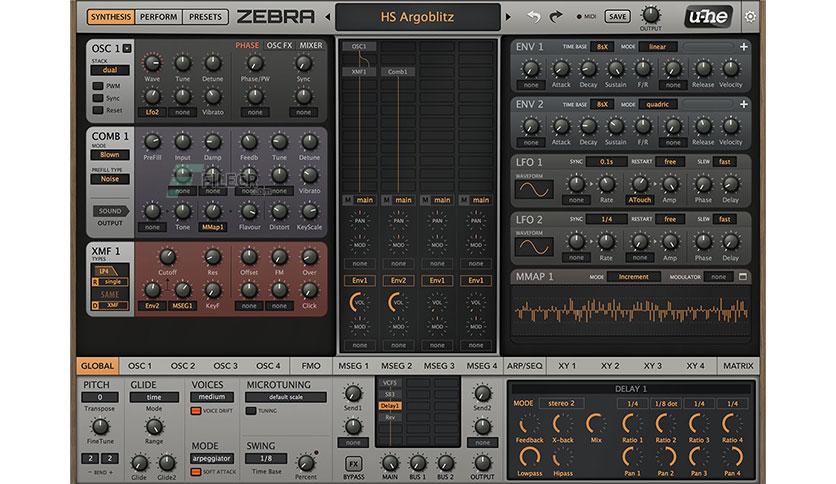Click the OSC 1 Wave knob
The width and height of the screenshot is (836, 484).
[x=152, y=63]
